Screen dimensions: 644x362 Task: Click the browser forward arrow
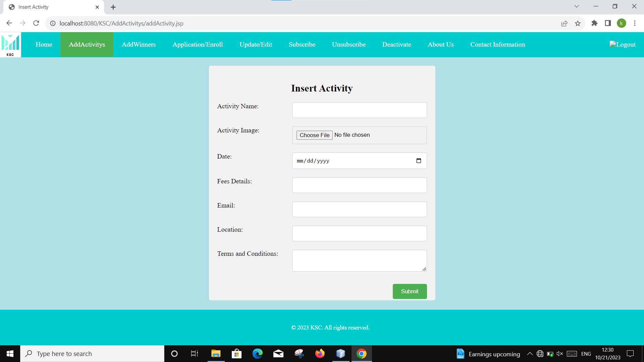click(22, 23)
